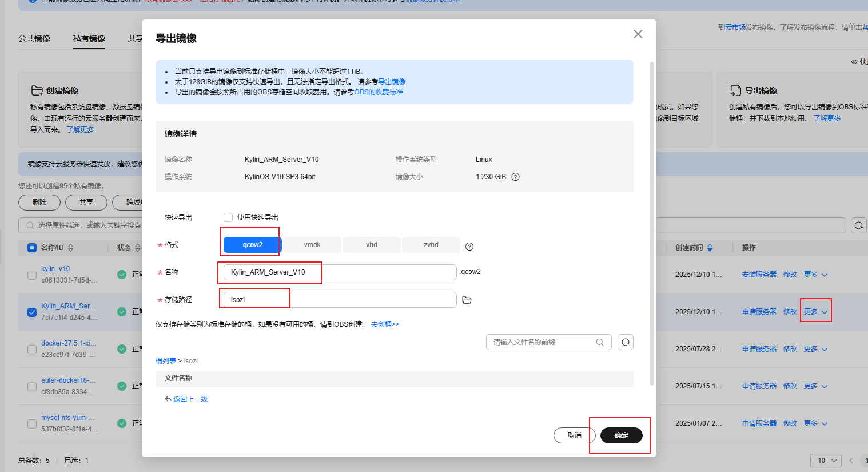Check the kylin_v10 row checkbox
Screen dimensions: 868x472
(32, 275)
